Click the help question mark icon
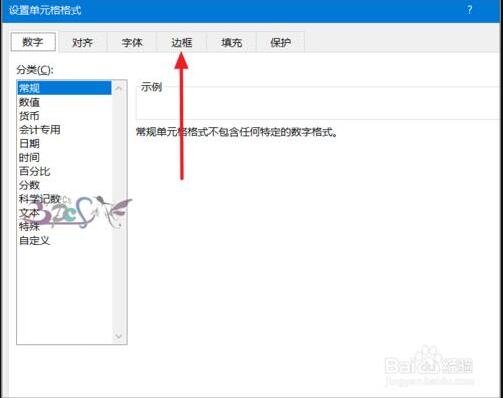The height and width of the screenshot is (398, 503). click(469, 10)
